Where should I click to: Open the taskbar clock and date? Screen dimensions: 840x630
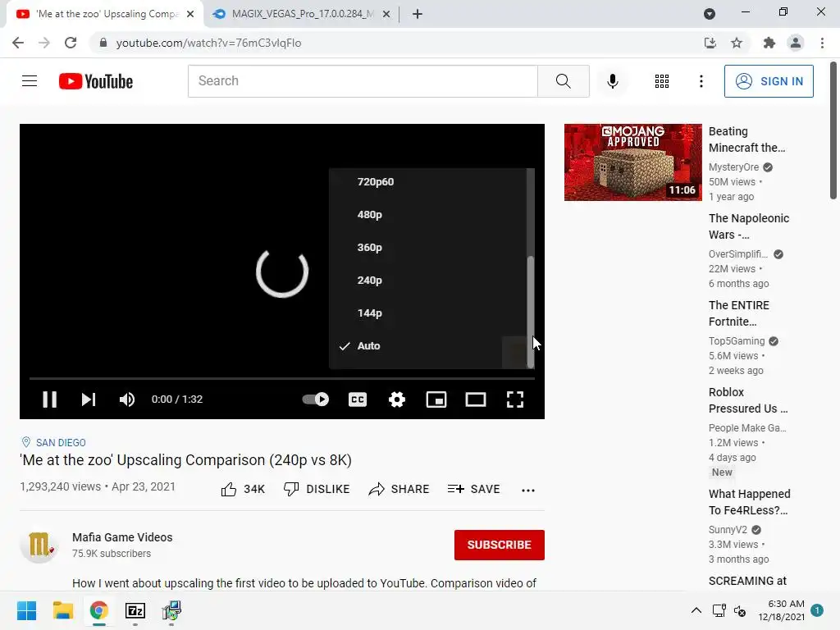click(x=782, y=610)
